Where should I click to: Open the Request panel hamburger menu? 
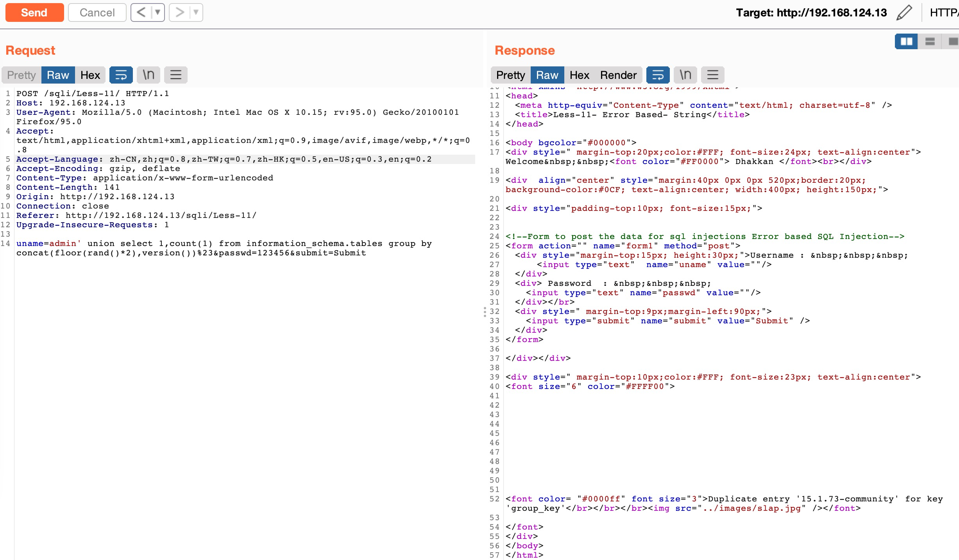pos(176,75)
